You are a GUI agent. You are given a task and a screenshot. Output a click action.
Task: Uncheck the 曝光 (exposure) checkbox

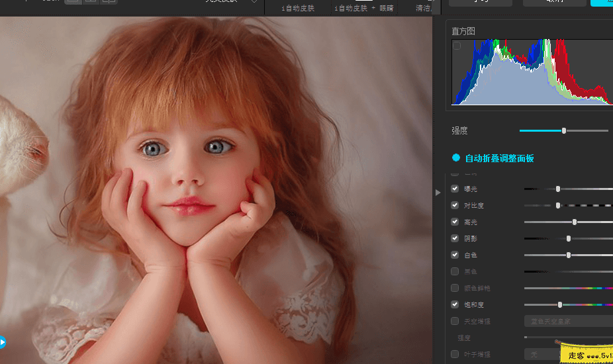(455, 189)
